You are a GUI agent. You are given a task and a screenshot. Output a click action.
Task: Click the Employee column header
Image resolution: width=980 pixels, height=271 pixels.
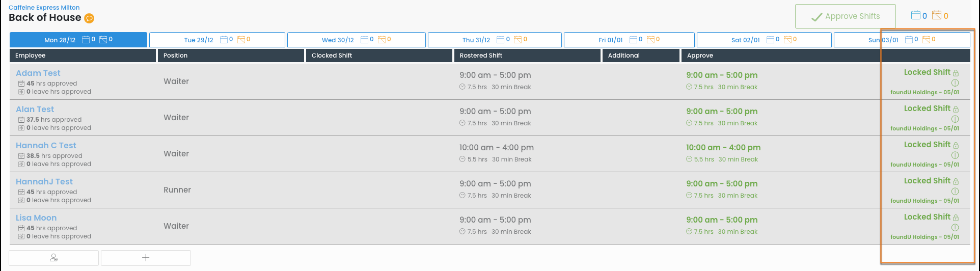(31, 56)
